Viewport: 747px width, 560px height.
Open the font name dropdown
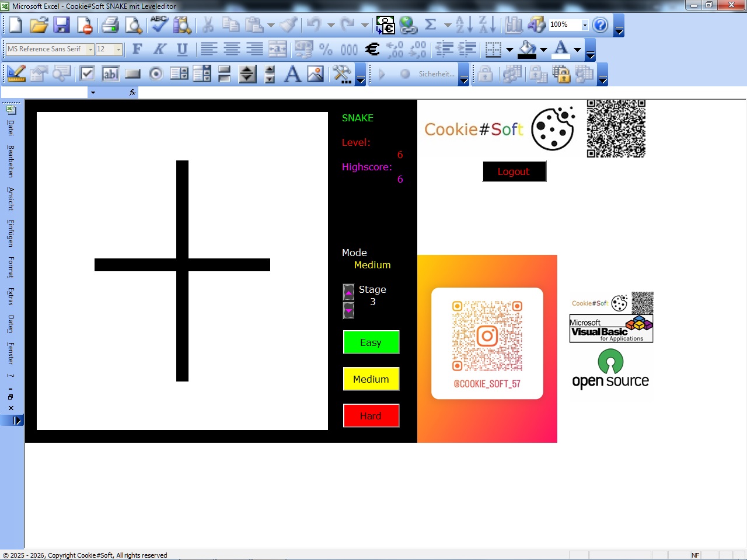pyautogui.click(x=90, y=50)
